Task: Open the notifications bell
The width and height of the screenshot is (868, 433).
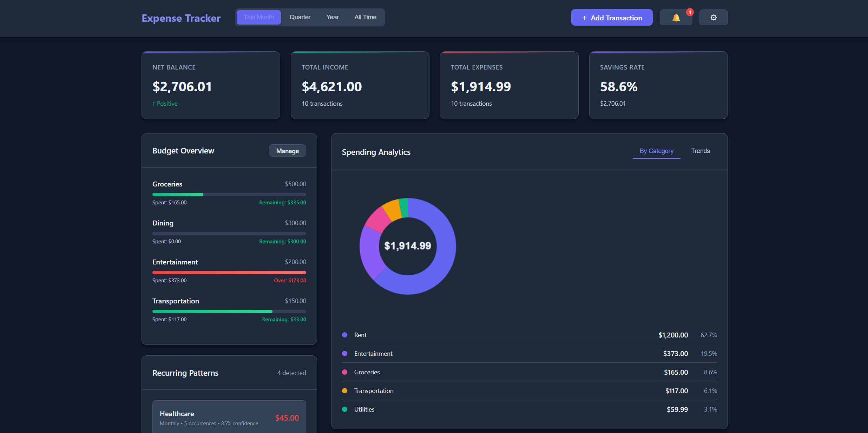Action: [676, 17]
